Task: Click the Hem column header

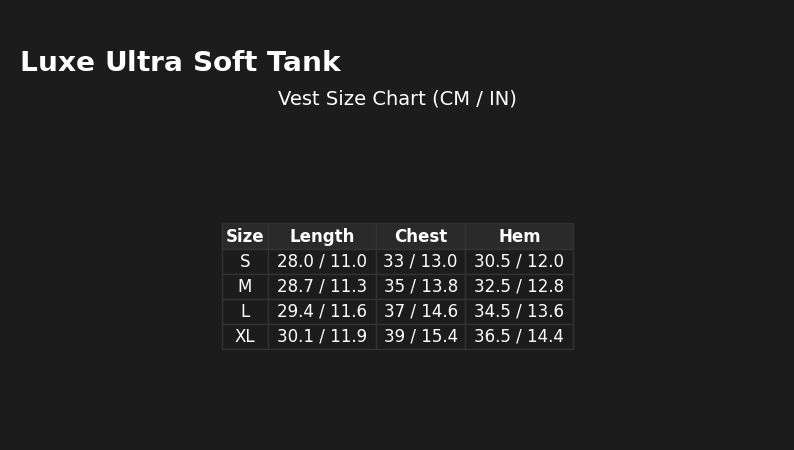Action: (519, 237)
